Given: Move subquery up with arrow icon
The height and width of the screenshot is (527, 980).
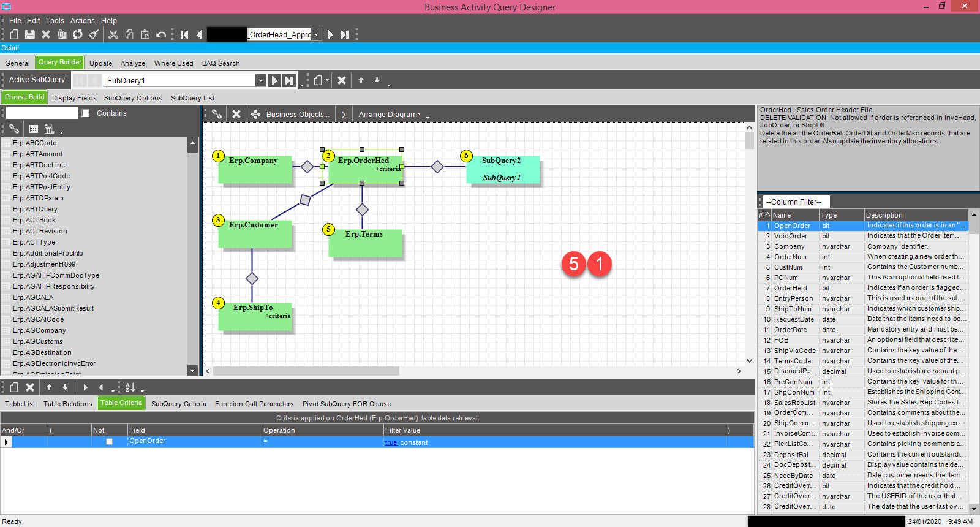Looking at the screenshot, I should click(x=361, y=80).
